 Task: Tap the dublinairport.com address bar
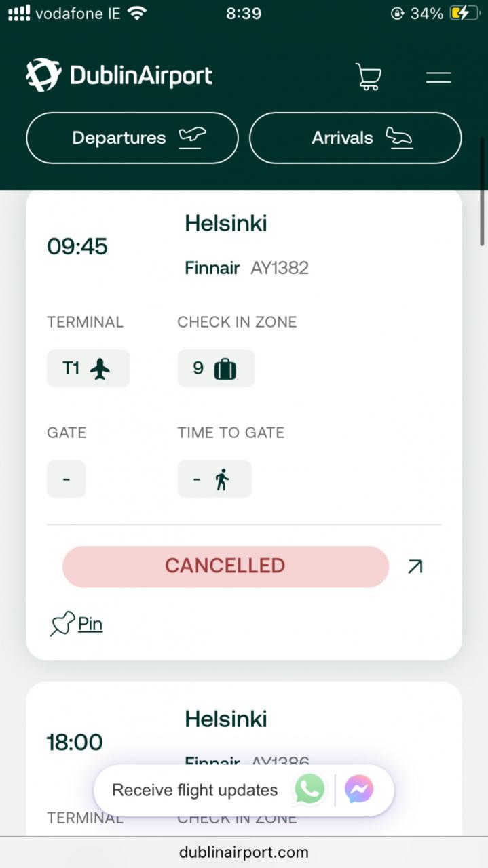[244, 852]
